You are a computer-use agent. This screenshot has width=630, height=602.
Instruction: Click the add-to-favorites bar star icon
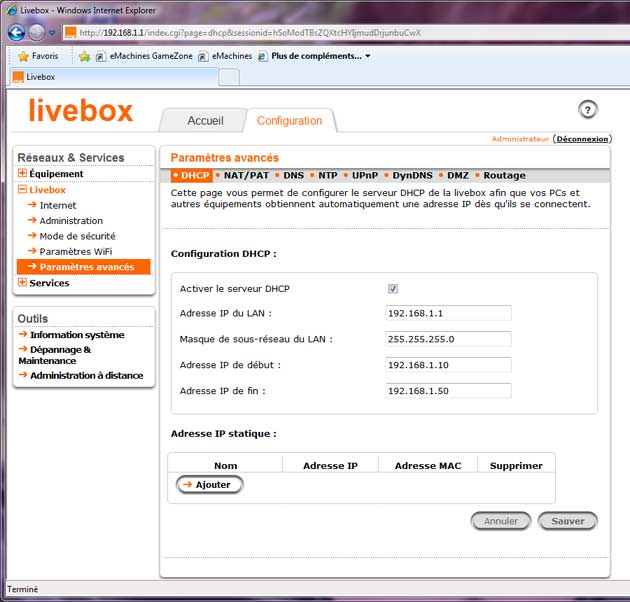pos(85,57)
